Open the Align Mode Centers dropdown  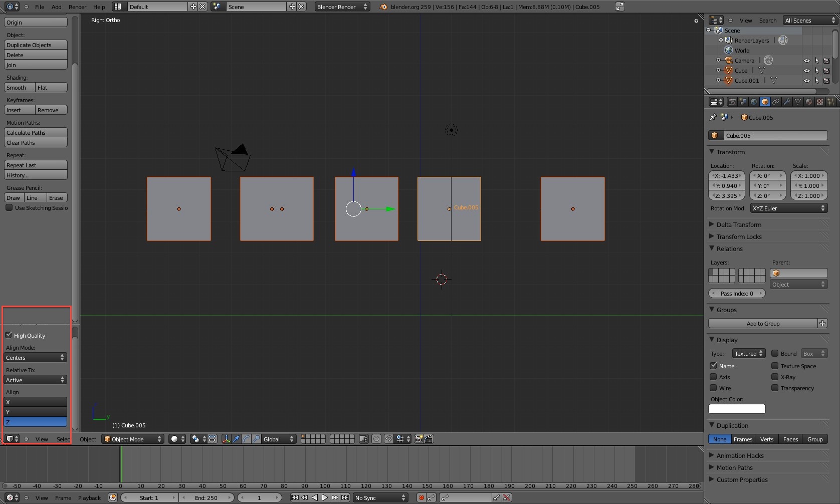tap(36, 357)
